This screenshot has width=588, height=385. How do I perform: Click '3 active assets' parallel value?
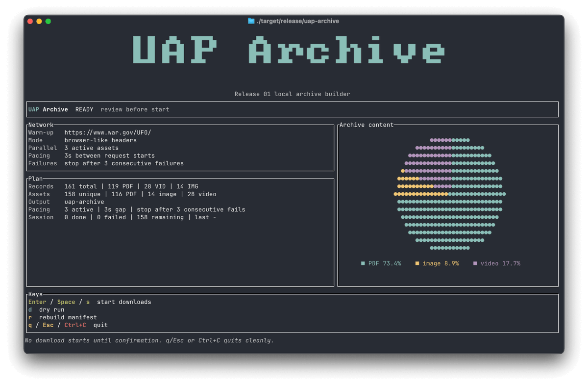(92, 148)
